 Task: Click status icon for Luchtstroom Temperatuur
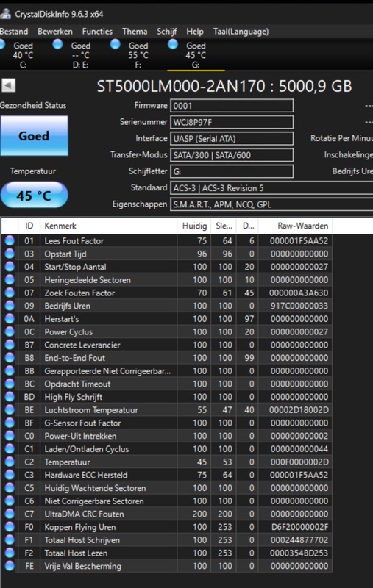10,410
